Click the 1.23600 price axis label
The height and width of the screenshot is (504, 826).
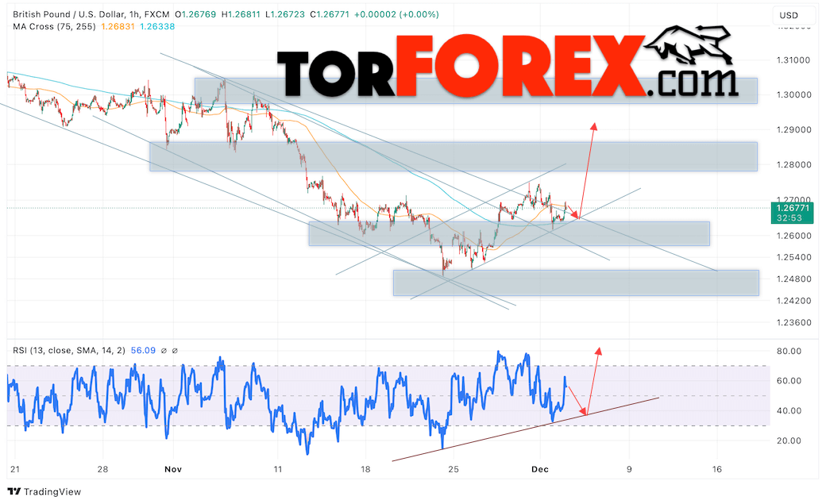click(793, 322)
